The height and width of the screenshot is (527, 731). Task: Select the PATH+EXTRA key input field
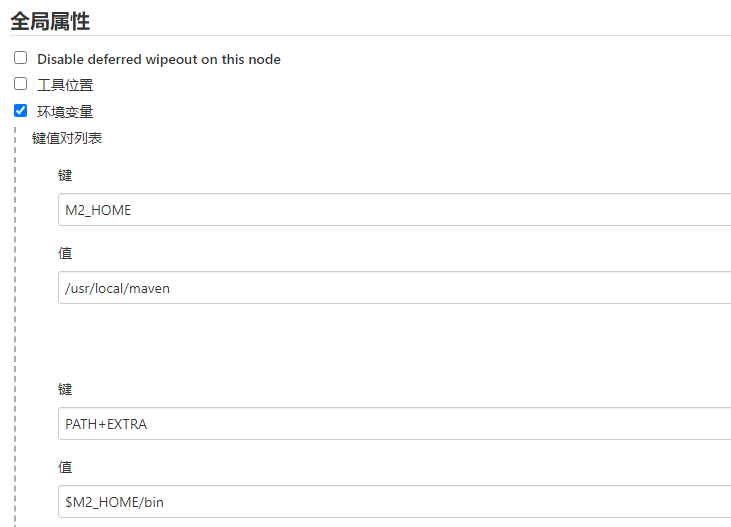[394, 423]
